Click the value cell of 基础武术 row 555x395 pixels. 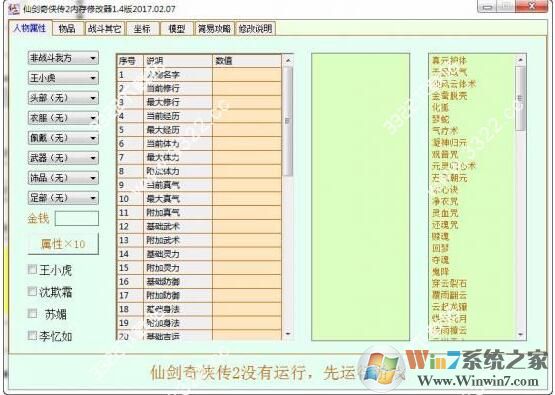coord(247,227)
